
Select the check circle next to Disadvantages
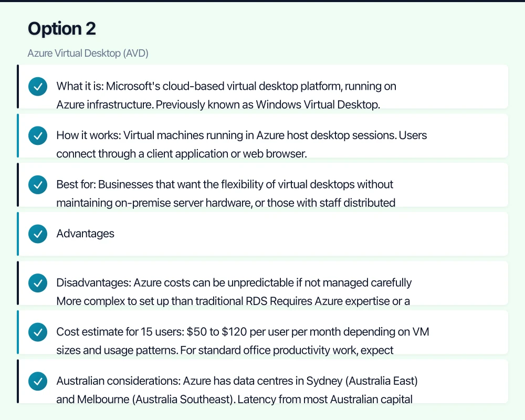point(38,283)
